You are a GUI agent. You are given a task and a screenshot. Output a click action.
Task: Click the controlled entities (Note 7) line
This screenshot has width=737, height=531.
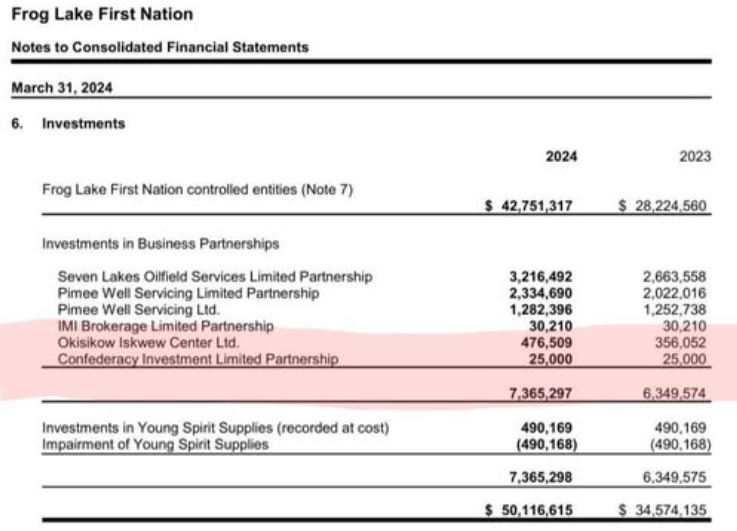point(197,189)
